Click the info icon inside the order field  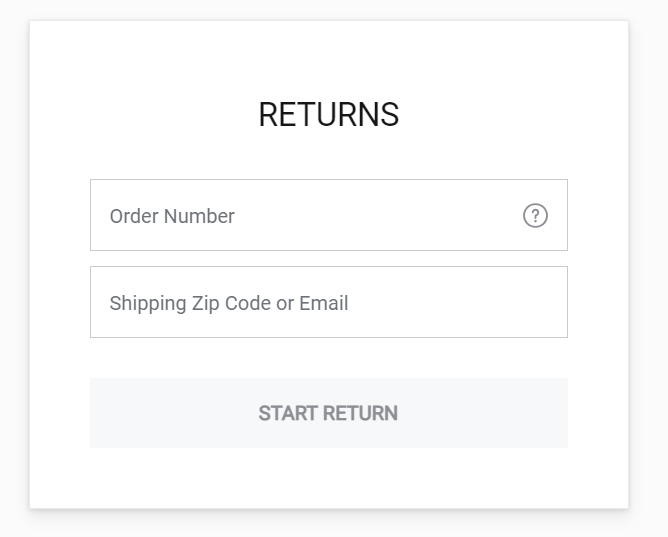pos(535,215)
